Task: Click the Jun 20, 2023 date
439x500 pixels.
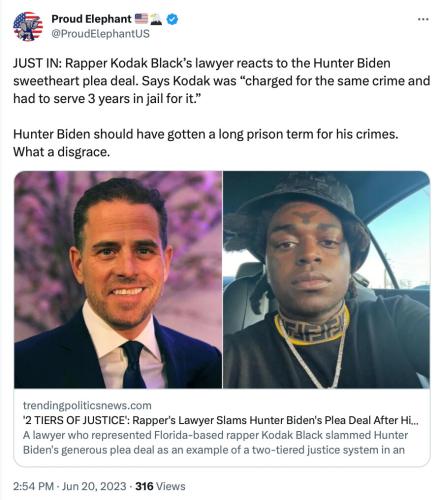Action: (x=94, y=486)
